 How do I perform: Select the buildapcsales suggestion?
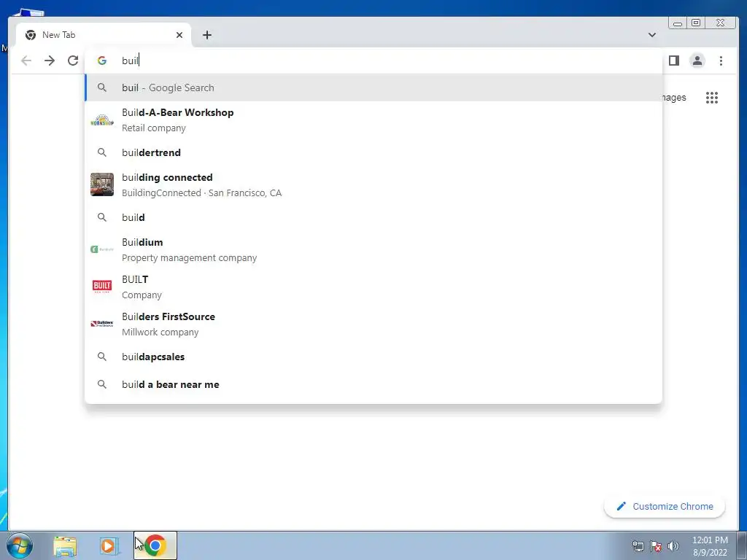coord(373,357)
